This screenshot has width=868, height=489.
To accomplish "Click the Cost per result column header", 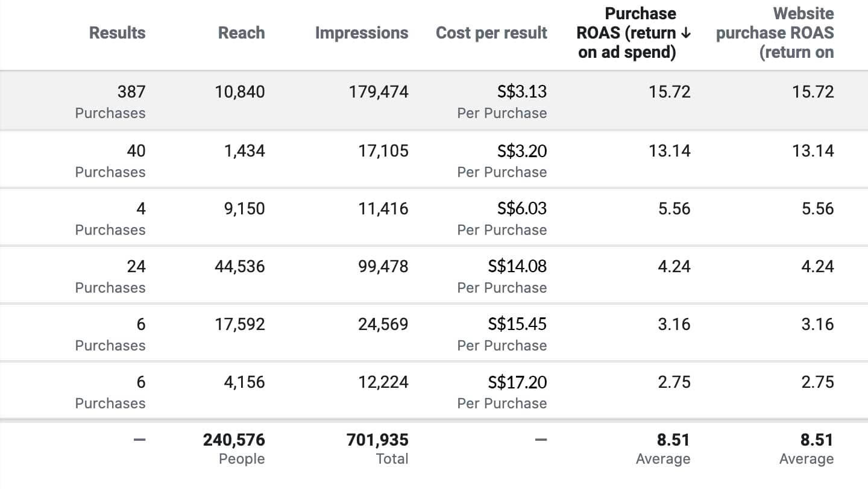I will [x=491, y=33].
